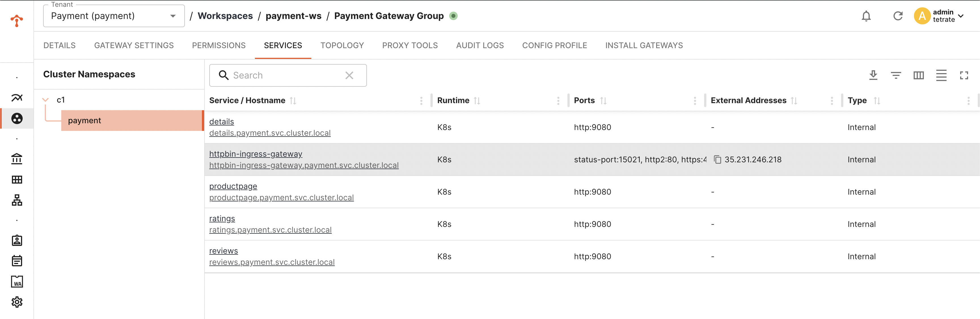980x319 pixels.
Task: Open the WA icon in sidebar
Action: coord(17,282)
